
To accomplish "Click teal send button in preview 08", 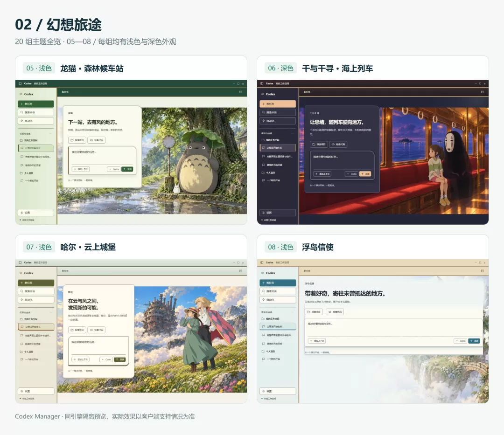I will (474, 341).
